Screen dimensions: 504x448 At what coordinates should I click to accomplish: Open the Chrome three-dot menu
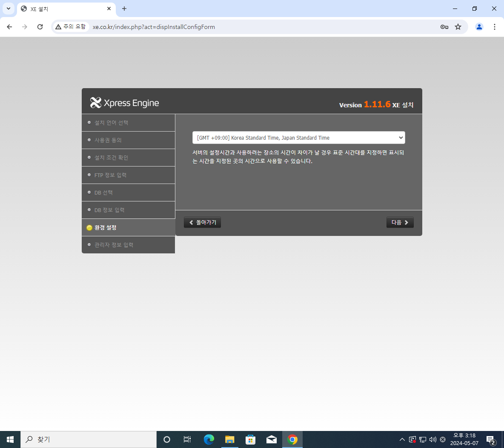(x=494, y=27)
